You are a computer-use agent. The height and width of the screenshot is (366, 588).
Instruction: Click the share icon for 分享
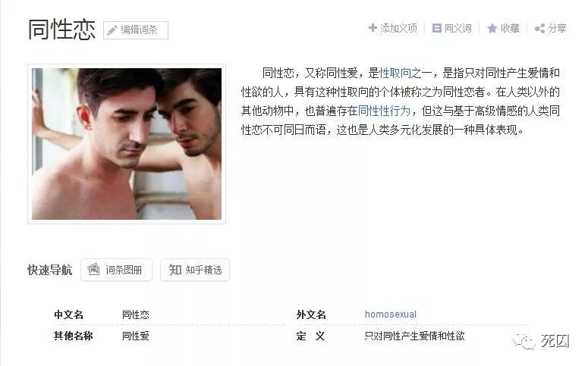[539, 29]
